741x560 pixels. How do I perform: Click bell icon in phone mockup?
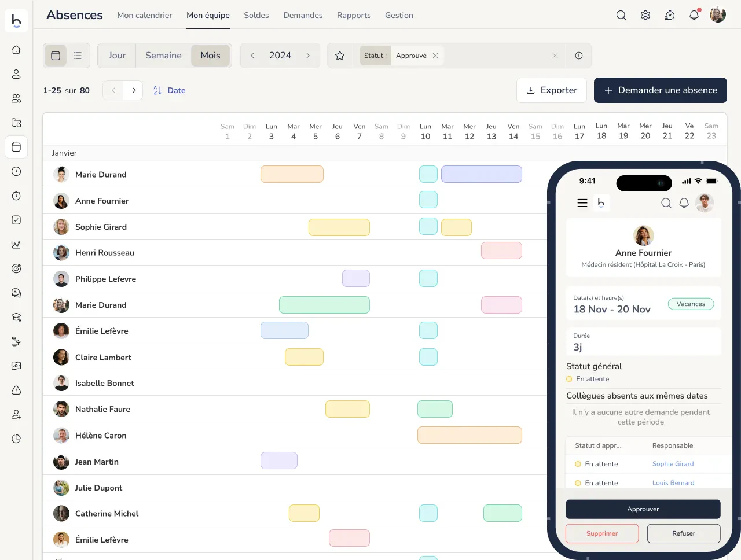(684, 203)
